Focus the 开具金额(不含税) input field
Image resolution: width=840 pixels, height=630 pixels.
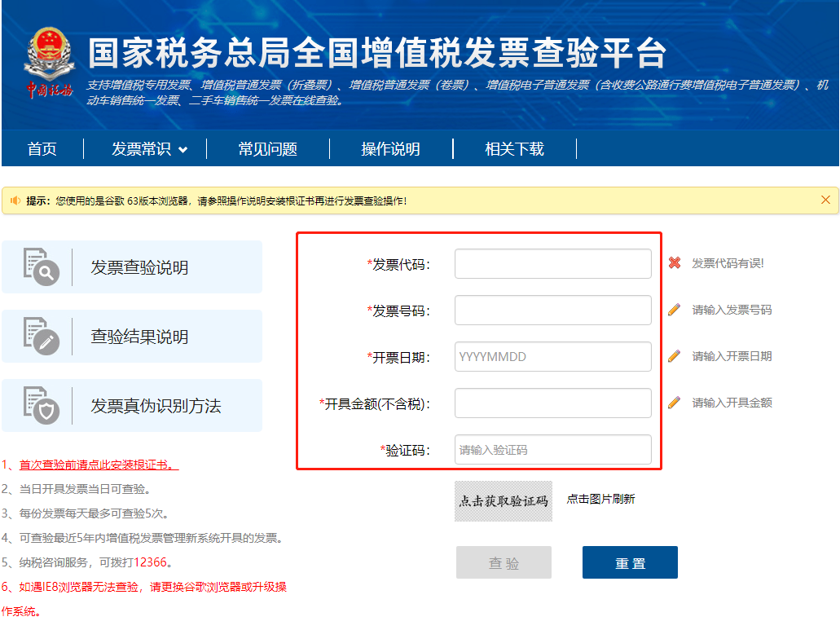(x=553, y=403)
